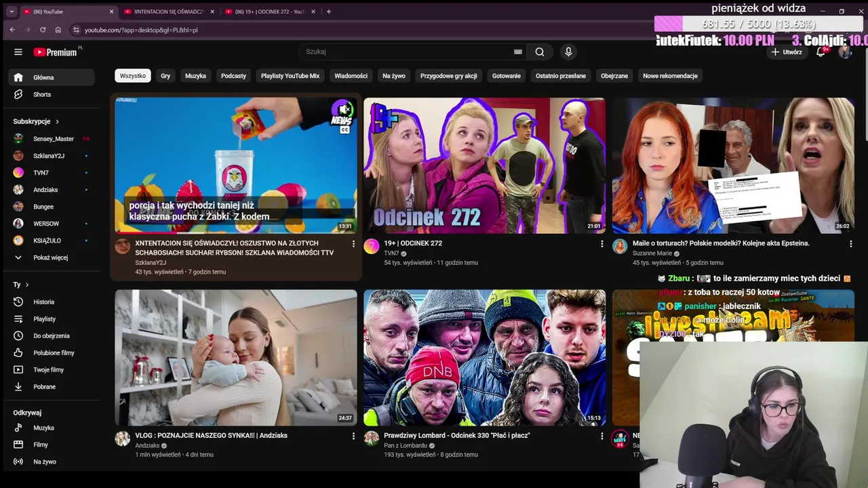Open more options for Maile o torturach
Image resolution: width=868 pixels, height=488 pixels.
click(850, 244)
